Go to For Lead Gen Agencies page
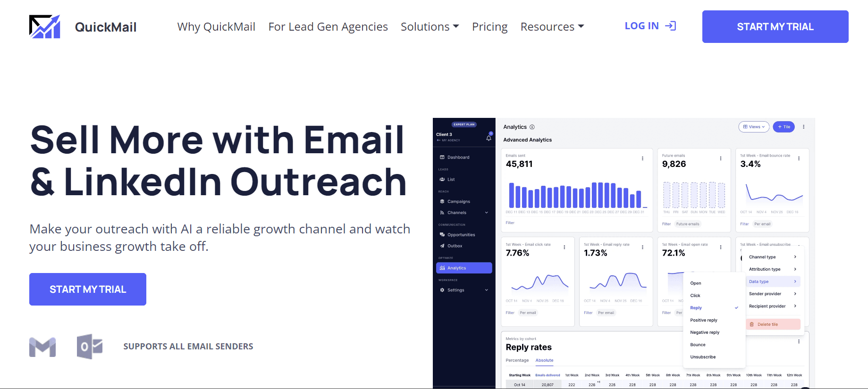 (328, 27)
